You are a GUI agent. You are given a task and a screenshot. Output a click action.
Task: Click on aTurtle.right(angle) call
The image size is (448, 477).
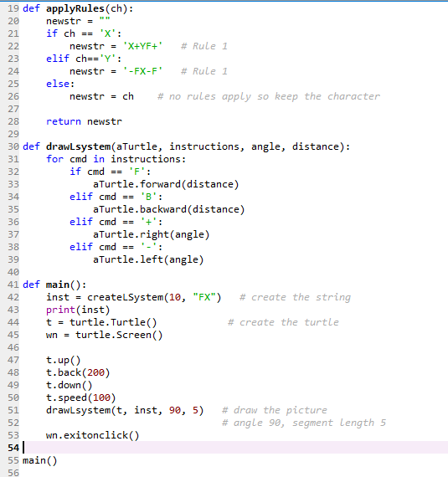point(152,234)
